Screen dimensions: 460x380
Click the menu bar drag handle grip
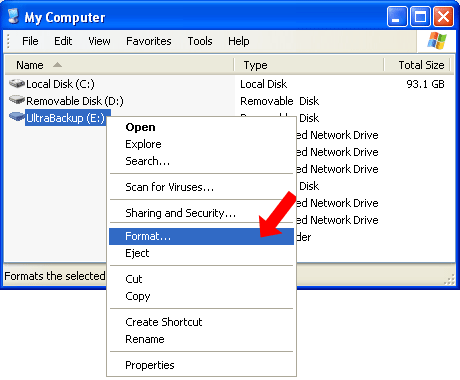point(8,41)
